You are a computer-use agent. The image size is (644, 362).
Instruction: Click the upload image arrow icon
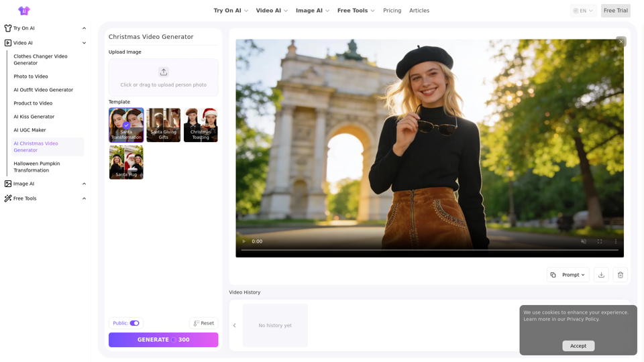tap(164, 72)
